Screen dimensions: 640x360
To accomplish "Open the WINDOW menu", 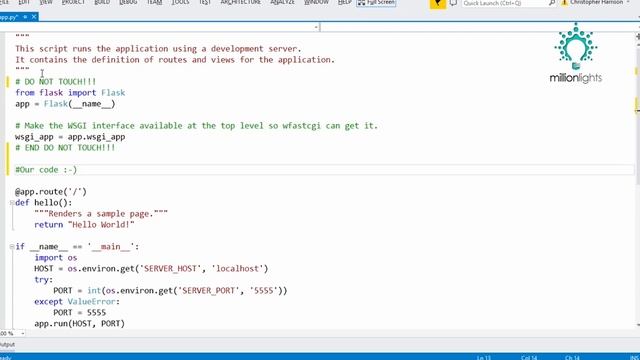I will [316, 2].
